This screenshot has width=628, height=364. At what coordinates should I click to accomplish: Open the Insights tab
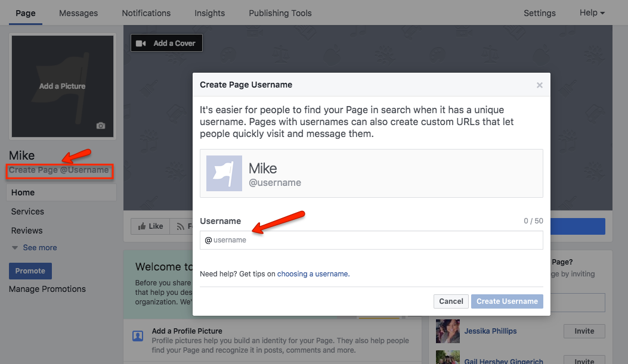pyautogui.click(x=209, y=13)
